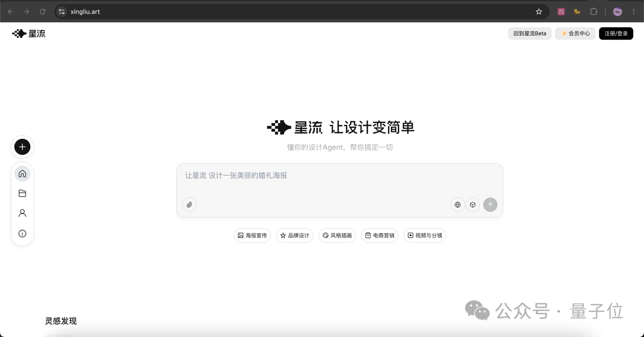This screenshot has height=337, width=644.
Task: Open the browser three-dot menu
Action: coord(634,12)
